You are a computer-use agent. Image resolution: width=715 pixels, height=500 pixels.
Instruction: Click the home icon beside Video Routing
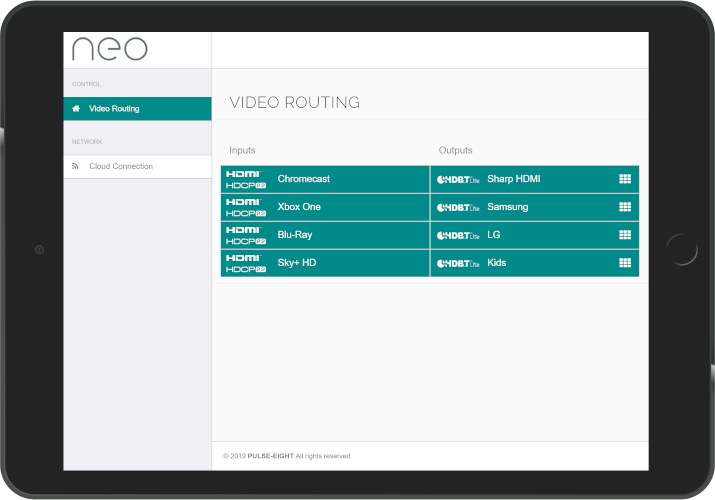76,108
